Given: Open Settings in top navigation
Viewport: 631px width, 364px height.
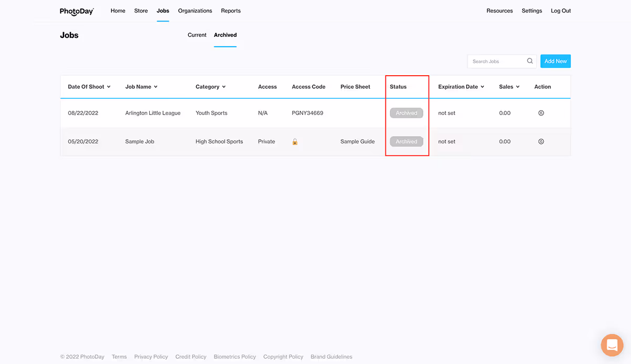Looking at the screenshot, I should (x=532, y=11).
